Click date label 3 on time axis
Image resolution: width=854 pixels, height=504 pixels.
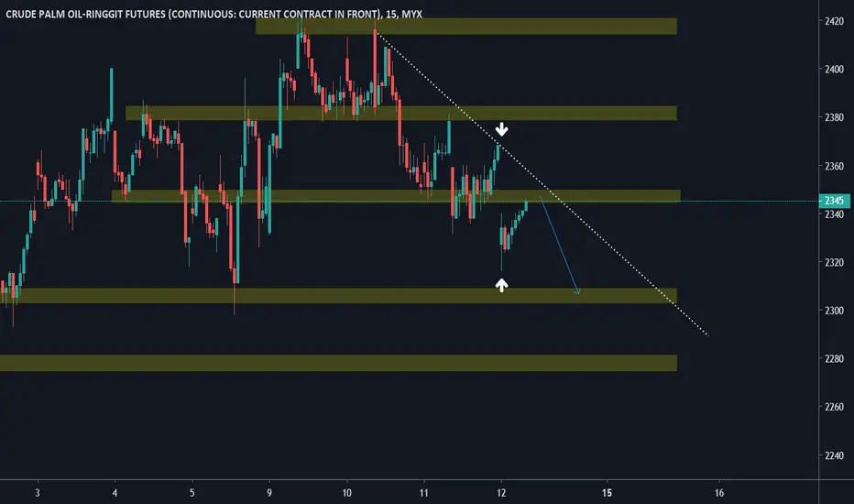38,493
